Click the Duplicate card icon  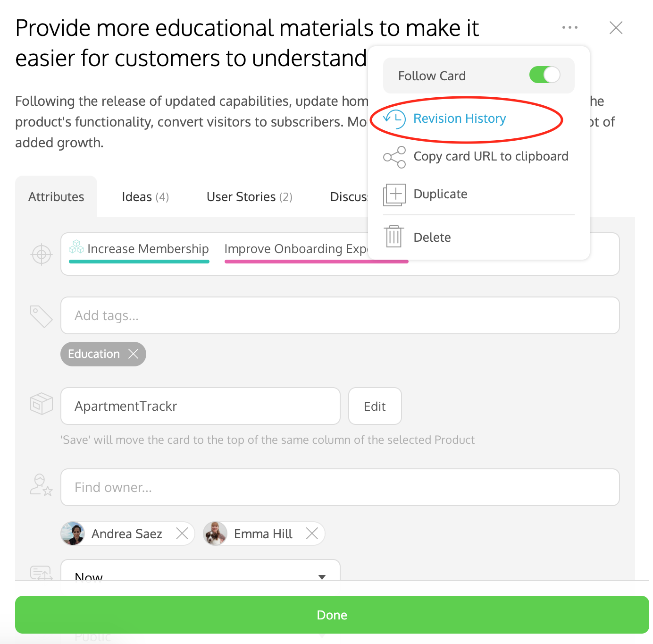click(393, 195)
